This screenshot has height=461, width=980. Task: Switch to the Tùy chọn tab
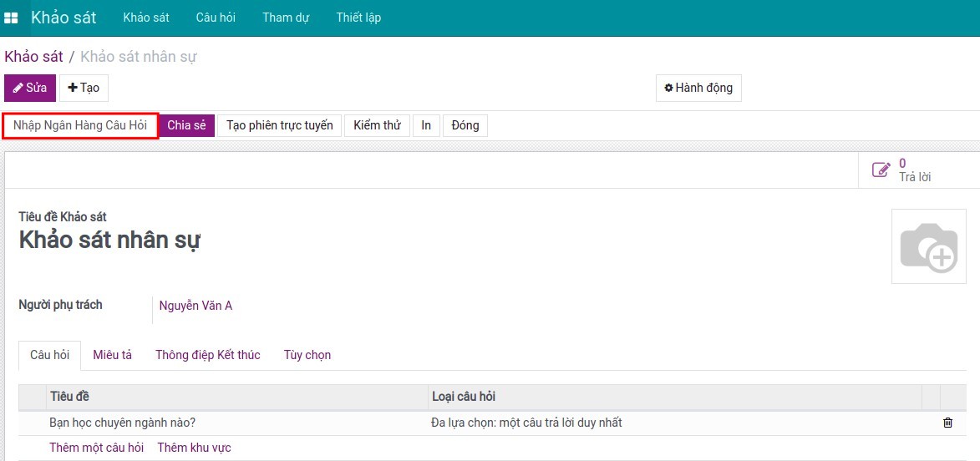(x=307, y=355)
